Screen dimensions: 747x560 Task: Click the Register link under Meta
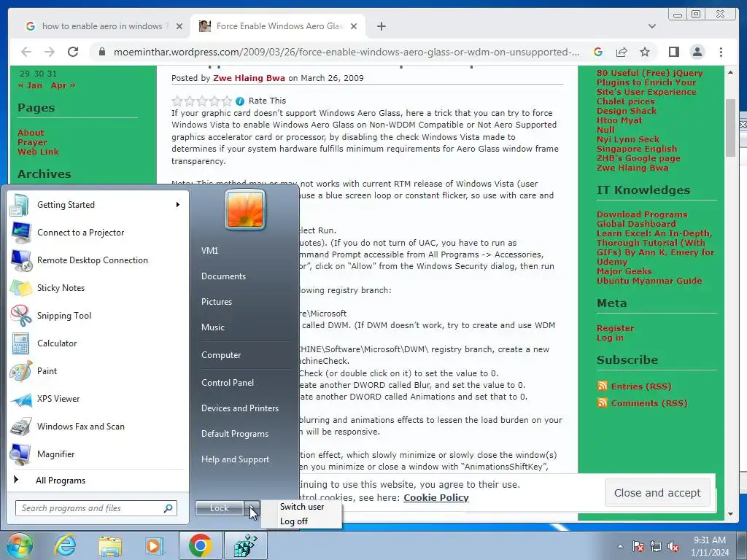pos(615,328)
